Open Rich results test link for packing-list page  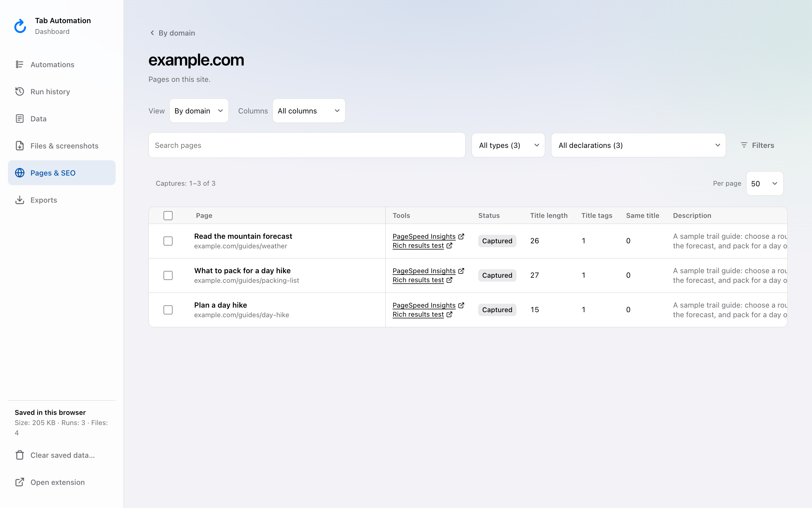418,280
